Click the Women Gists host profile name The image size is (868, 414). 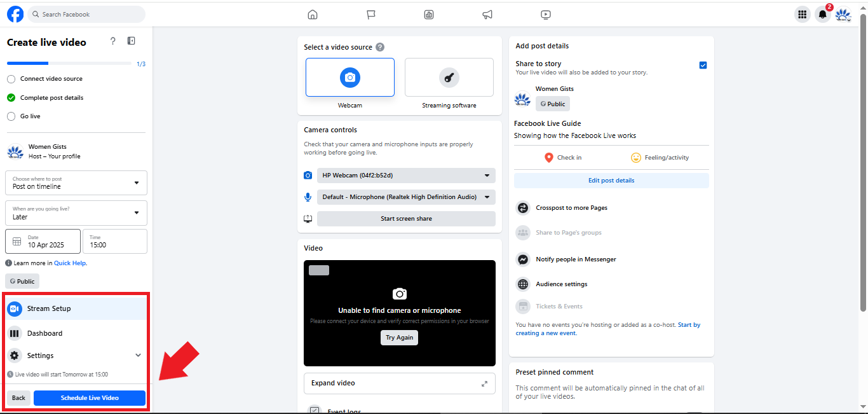pyautogui.click(x=48, y=147)
